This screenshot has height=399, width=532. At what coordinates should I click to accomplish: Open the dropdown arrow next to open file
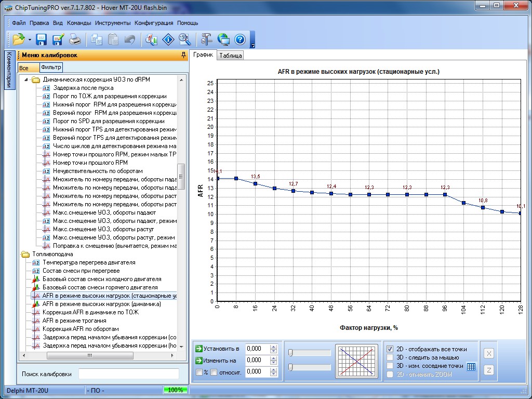tap(30, 40)
